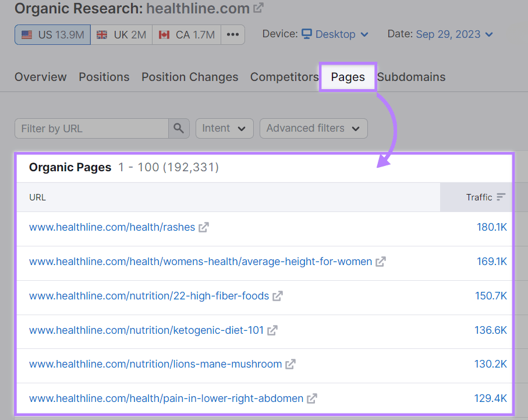
Task: Open the lions-mane-mushroom page link
Action: click(155, 365)
